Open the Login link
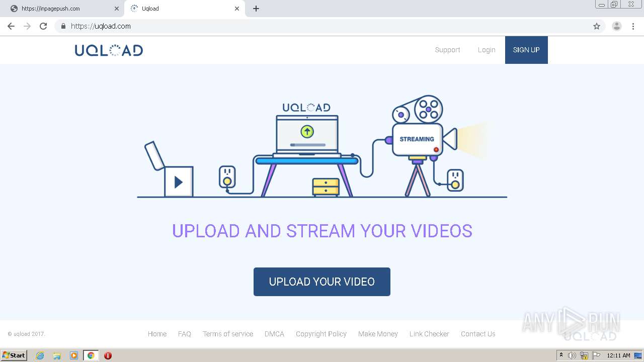644x362 pixels. tap(487, 50)
